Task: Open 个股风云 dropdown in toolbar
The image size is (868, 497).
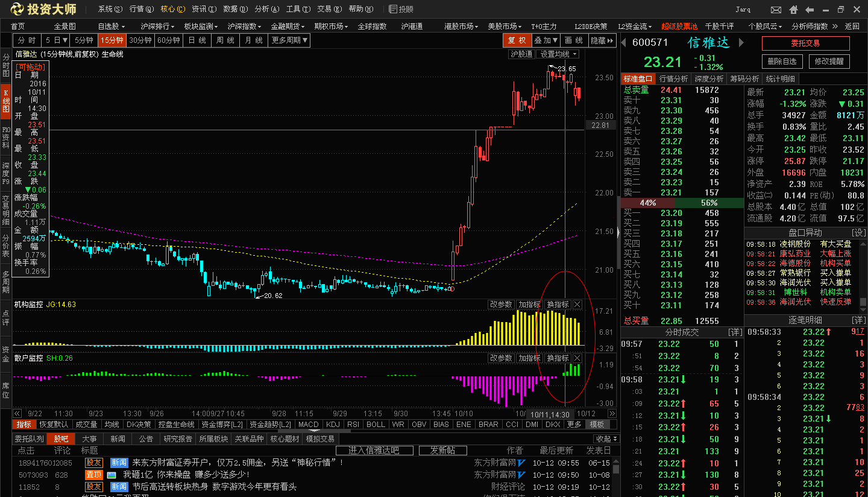Action: coord(766,27)
